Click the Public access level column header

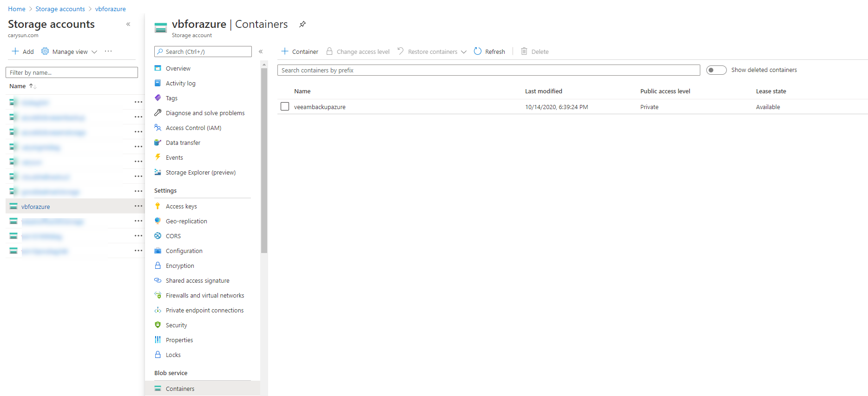(x=665, y=91)
